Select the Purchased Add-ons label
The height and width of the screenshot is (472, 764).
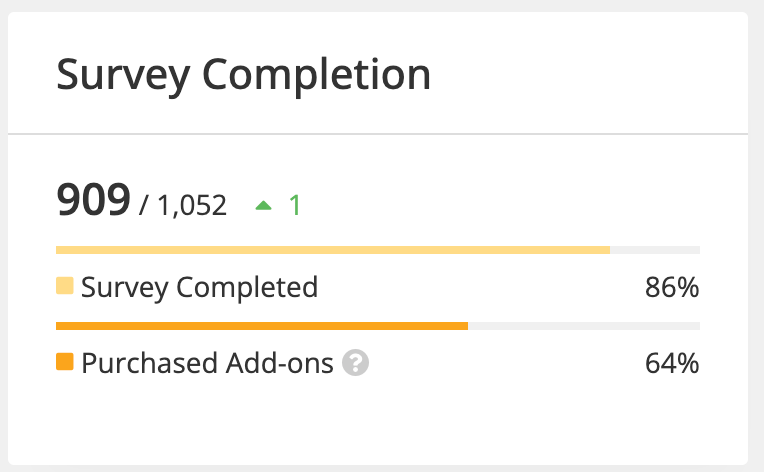click(x=207, y=363)
